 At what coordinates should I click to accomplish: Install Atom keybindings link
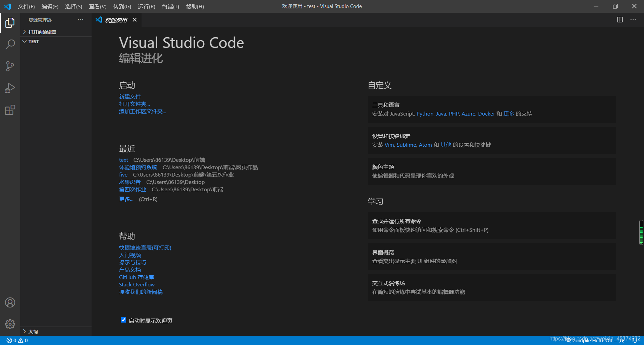425,145
